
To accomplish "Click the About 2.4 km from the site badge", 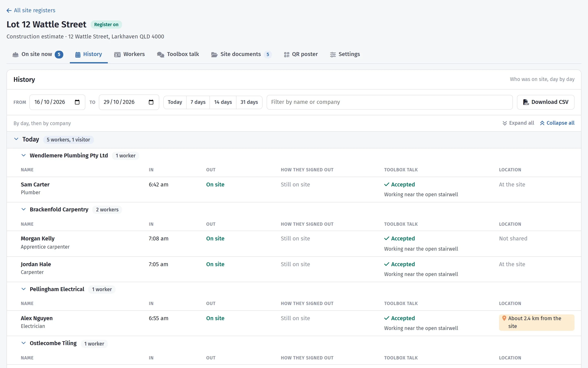I will [x=537, y=322].
